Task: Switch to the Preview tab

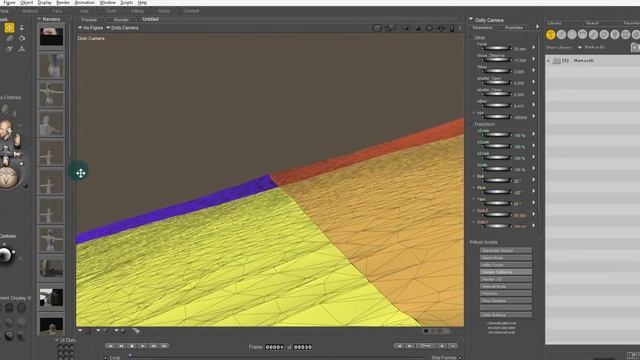Action: [x=89, y=20]
